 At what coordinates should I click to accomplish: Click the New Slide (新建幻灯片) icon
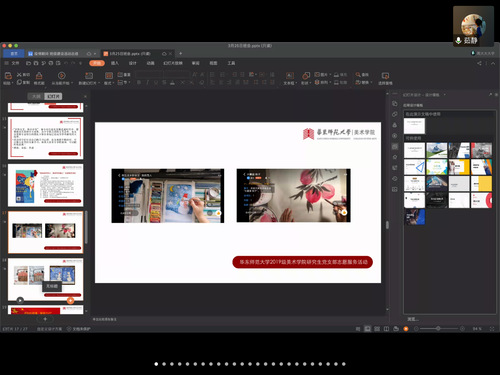[89, 76]
